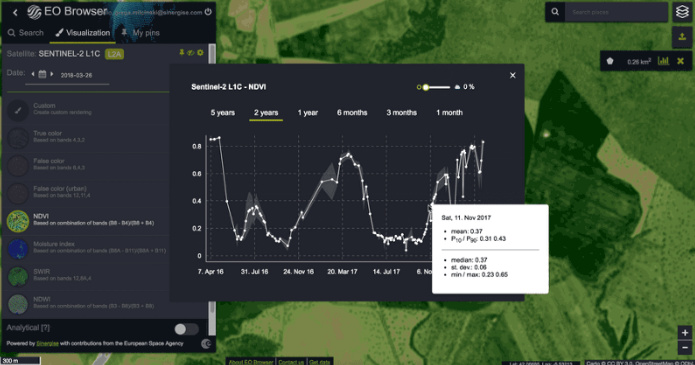Screen dimensions: 695x365
Task: Click the Search places input field
Action: point(616,12)
